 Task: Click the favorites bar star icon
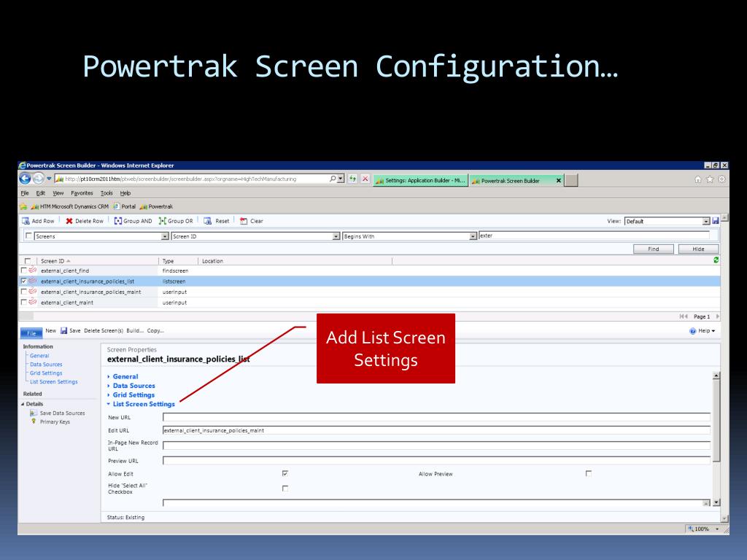[23, 206]
